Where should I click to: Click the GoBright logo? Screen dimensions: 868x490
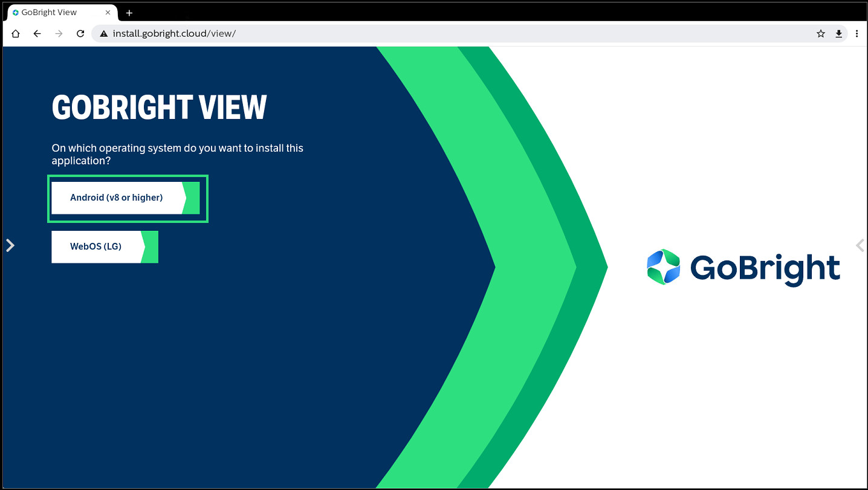(x=743, y=268)
